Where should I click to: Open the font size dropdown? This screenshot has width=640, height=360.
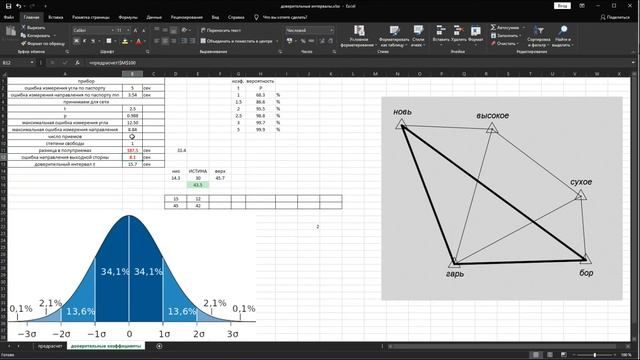[128, 31]
